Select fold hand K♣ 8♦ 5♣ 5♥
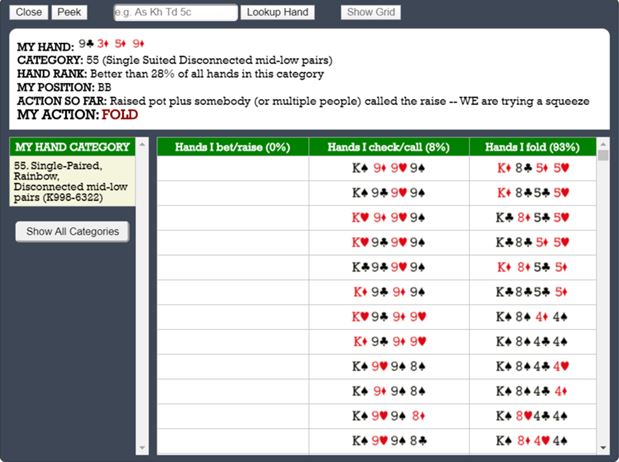619x462 pixels. point(533,218)
